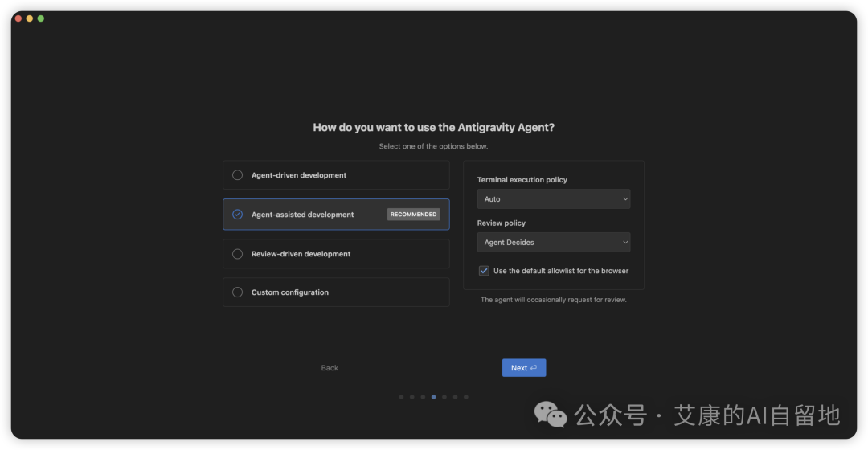Open Terminal execution policy dropdown

click(554, 198)
